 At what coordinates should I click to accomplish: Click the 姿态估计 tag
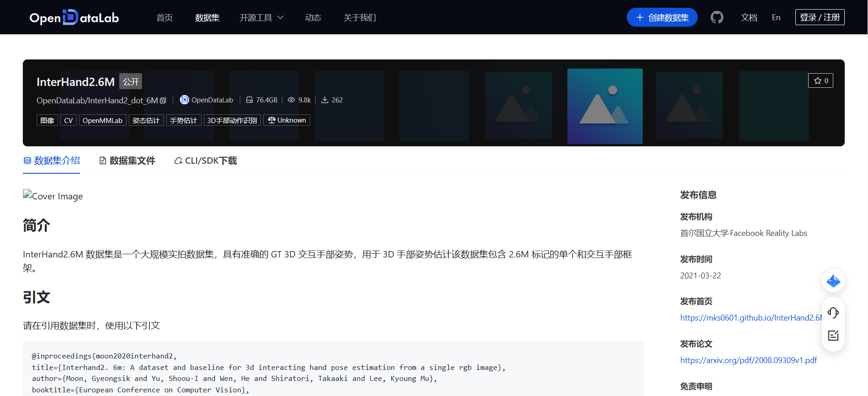click(146, 120)
